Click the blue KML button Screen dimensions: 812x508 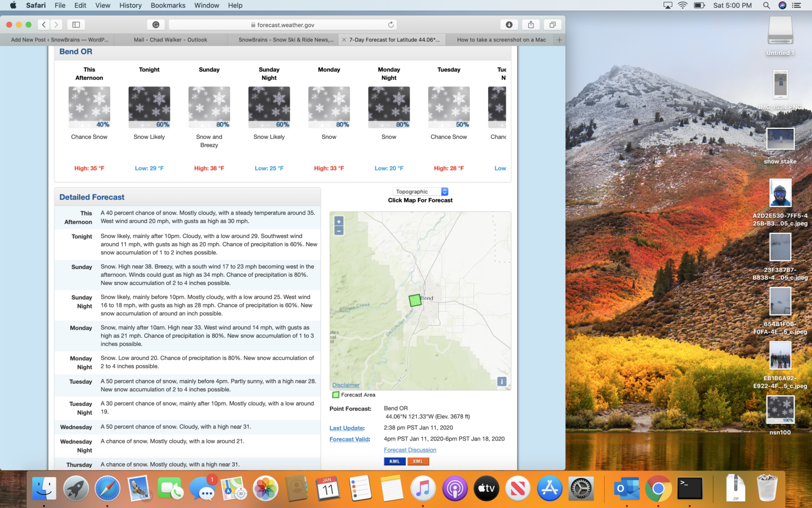coord(395,461)
